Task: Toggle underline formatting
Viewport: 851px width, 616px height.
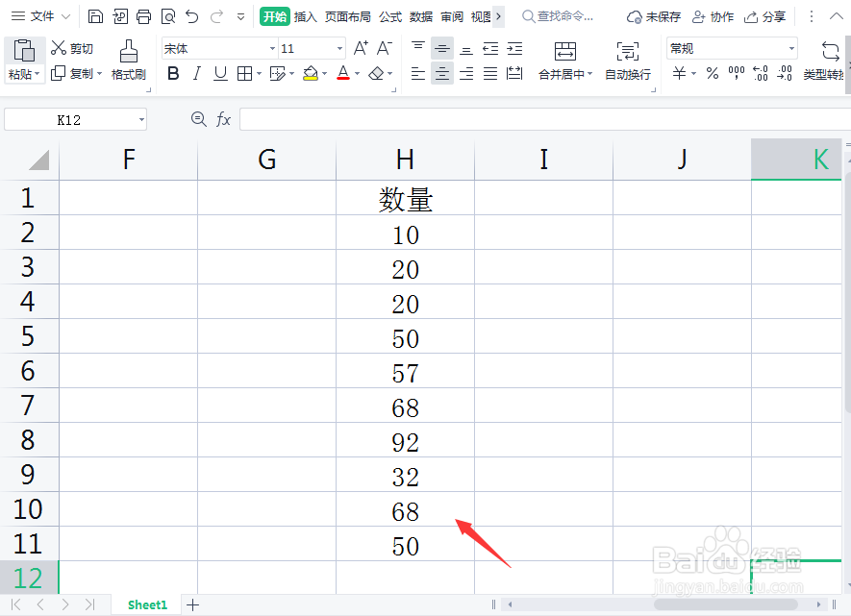Action: pos(220,73)
